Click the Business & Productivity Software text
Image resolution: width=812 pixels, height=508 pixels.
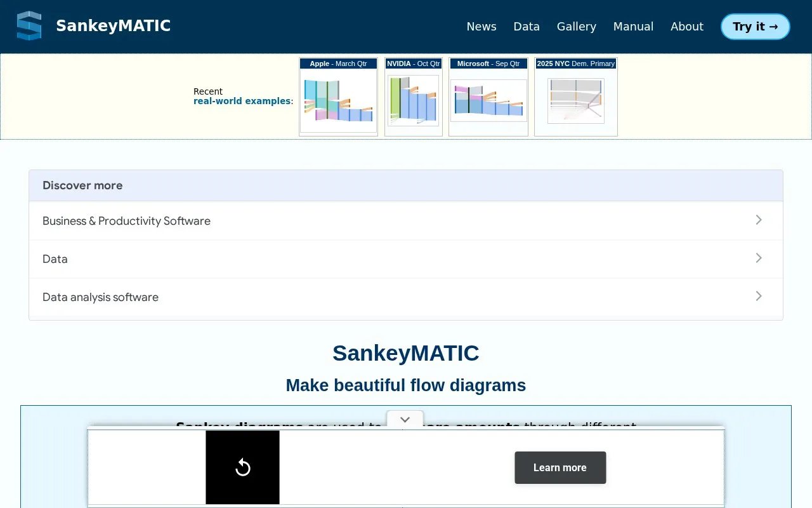pyautogui.click(x=126, y=221)
